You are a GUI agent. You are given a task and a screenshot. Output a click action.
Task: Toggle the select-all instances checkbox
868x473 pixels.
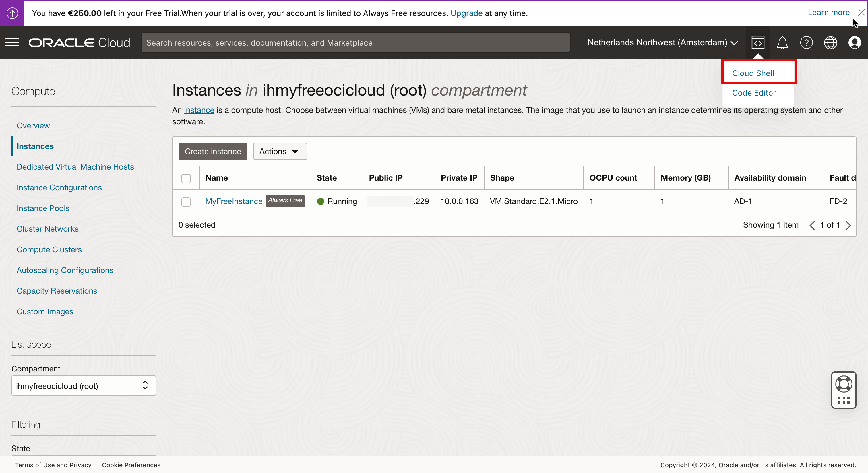click(186, 178)
